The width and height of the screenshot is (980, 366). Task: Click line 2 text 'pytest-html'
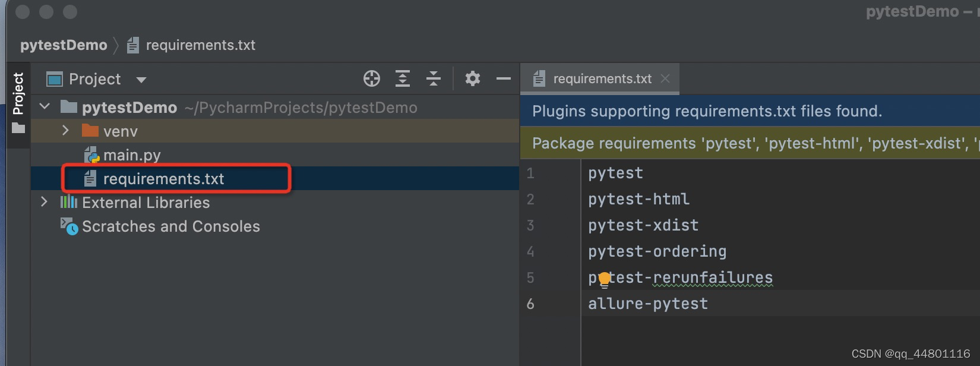pyautogui.click(x=638, y=199)
